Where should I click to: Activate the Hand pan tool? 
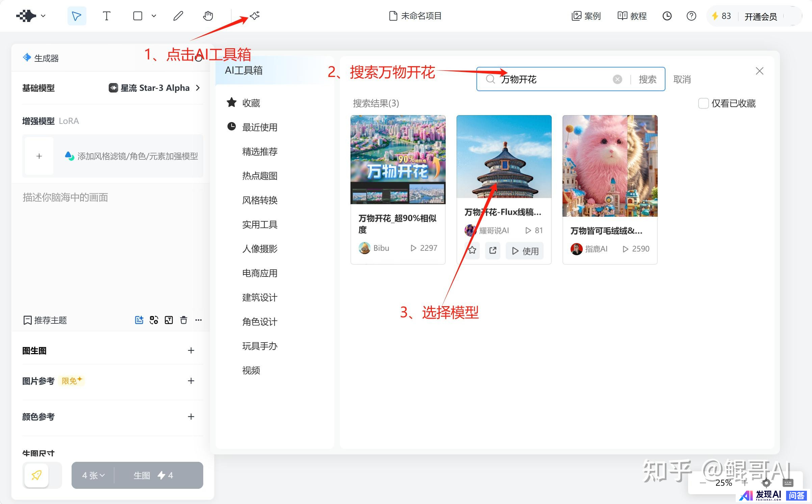tap(208, 16)
